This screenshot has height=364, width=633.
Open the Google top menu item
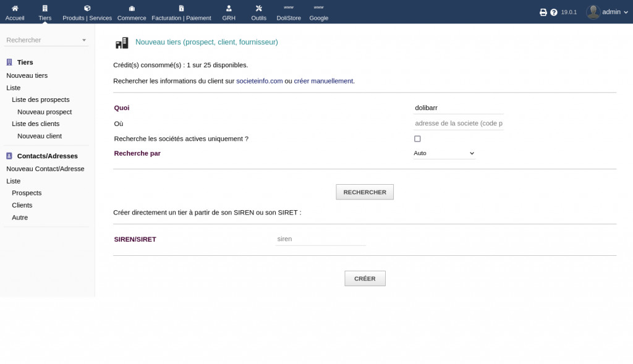click(319, 12)
